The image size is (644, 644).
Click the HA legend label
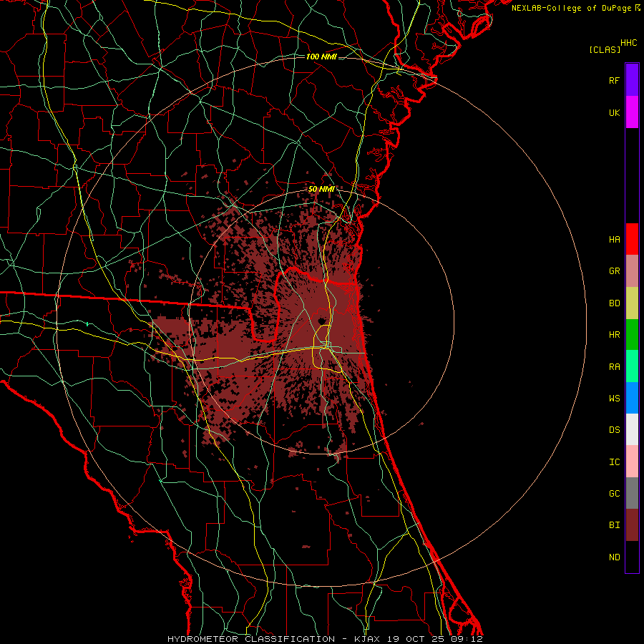pos(614,239)
